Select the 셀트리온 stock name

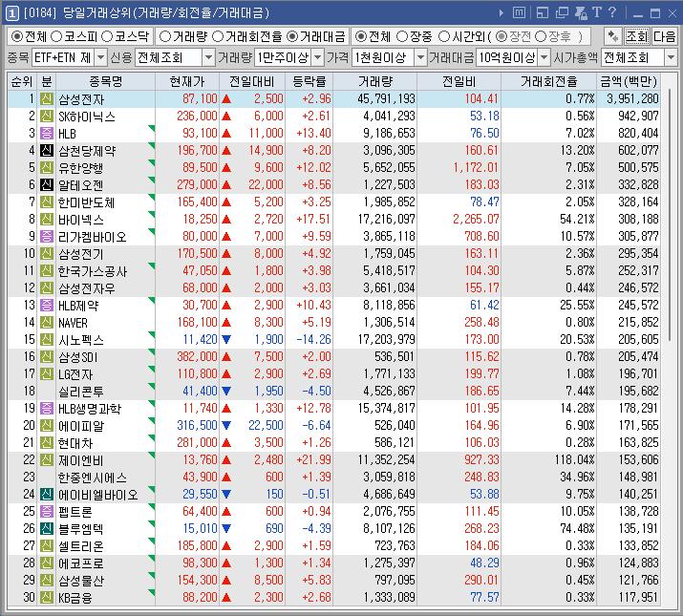point(80,545)
